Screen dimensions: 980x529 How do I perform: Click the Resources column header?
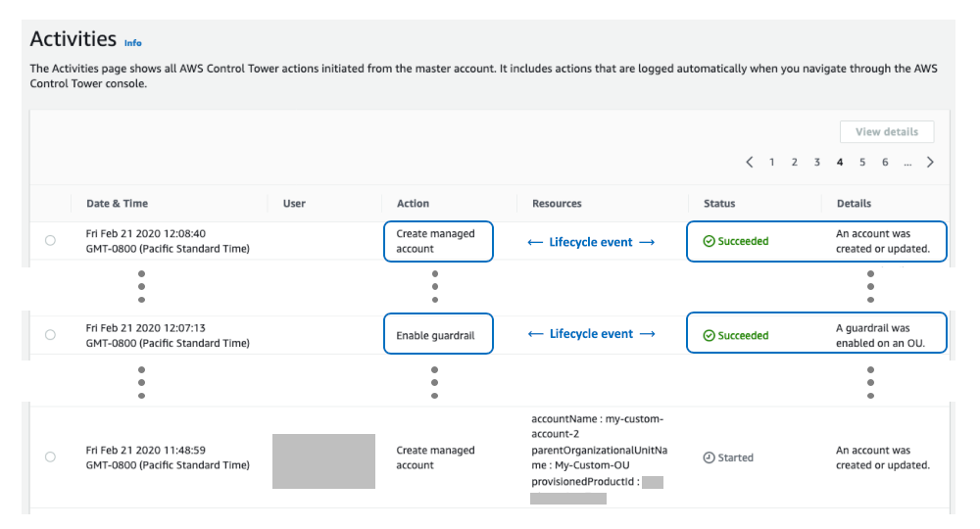[557, 204]
